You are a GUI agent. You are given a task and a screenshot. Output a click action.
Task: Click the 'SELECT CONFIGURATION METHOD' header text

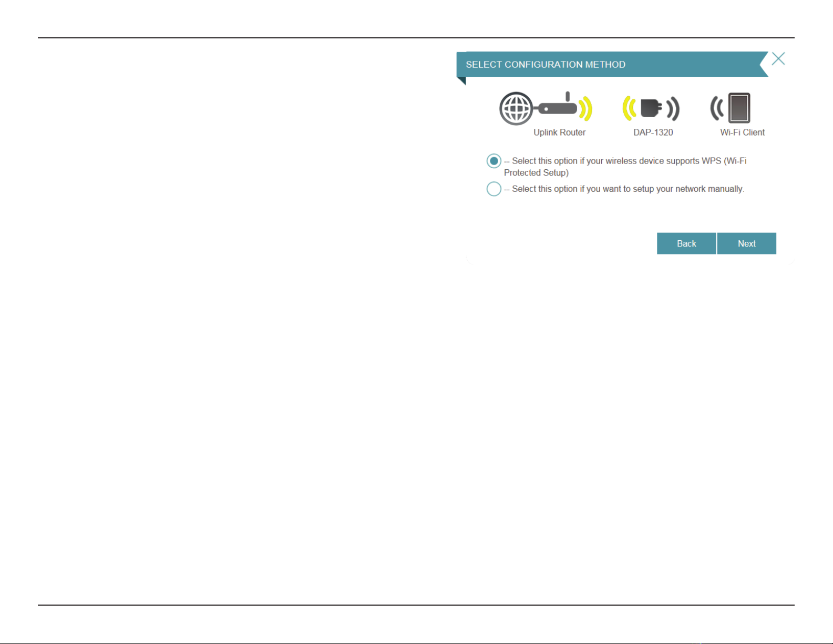point(546,65)
